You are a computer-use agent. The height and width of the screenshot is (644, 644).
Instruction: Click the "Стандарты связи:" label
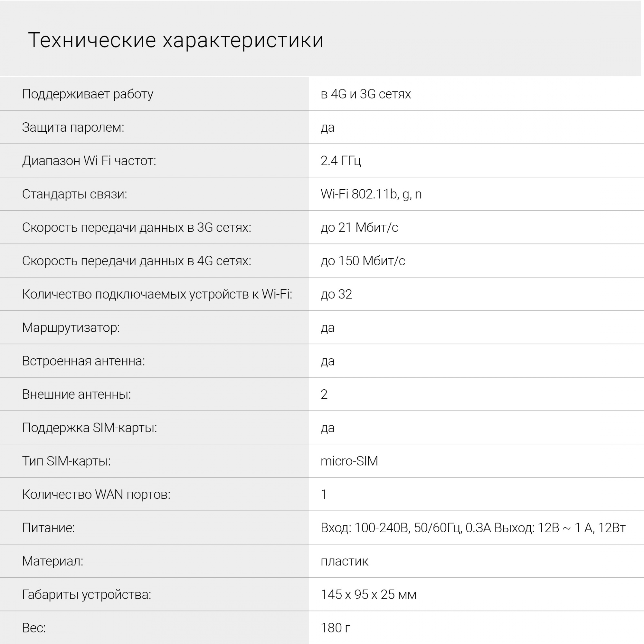(x=75, y=194)
